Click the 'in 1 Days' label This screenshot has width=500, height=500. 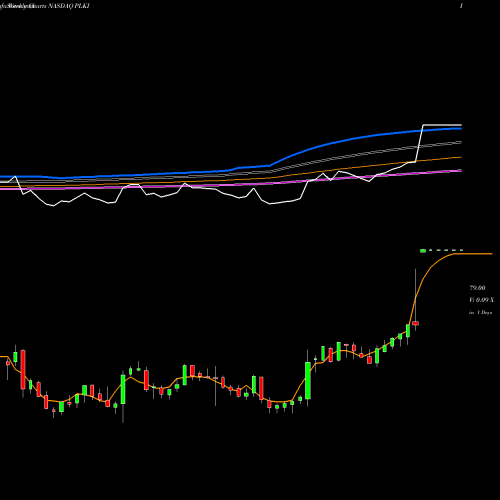pyautogui.click(x=481, y=313)
